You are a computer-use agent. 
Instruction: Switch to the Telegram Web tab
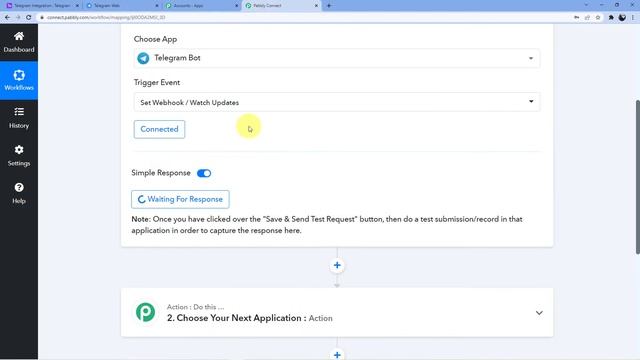tap(122, 6)
